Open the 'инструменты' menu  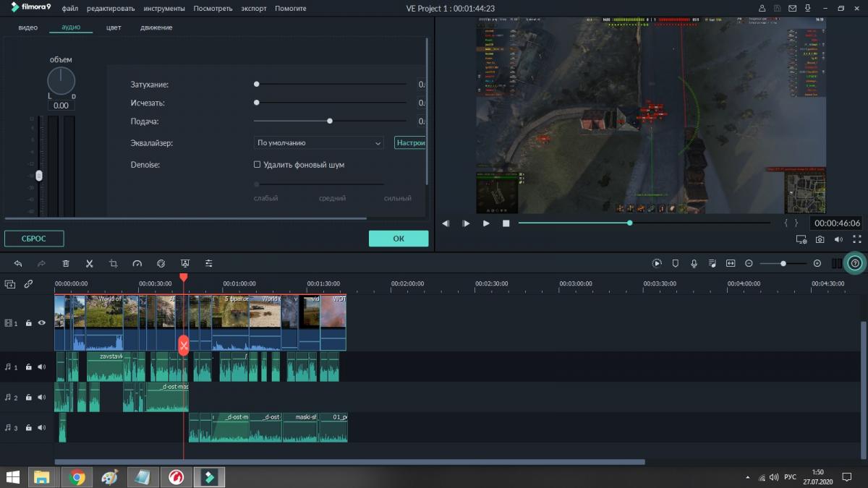[163, 9]
